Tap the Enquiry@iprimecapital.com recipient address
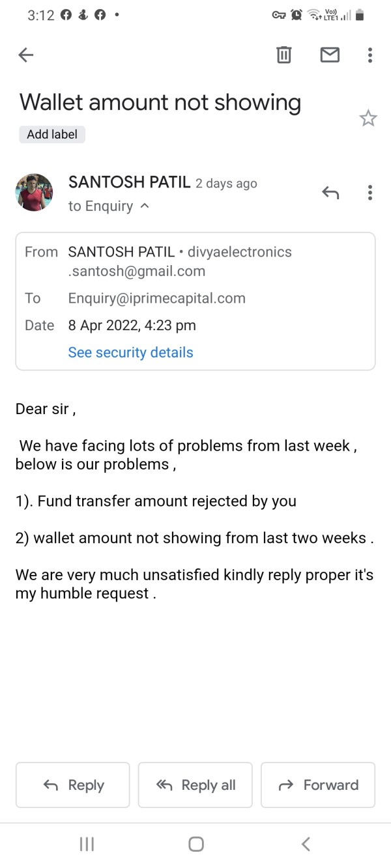Screen dimensions: 391x868 [x=156, y=298]
